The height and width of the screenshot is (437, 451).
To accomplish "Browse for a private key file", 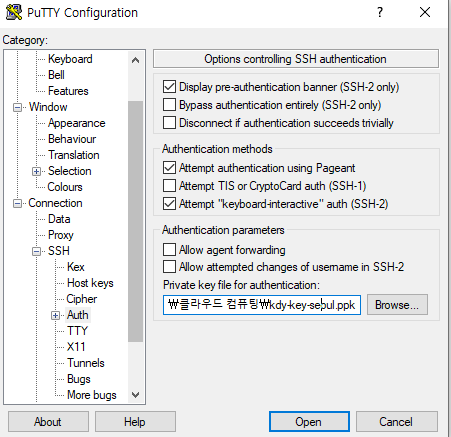I will coord(397,305).
